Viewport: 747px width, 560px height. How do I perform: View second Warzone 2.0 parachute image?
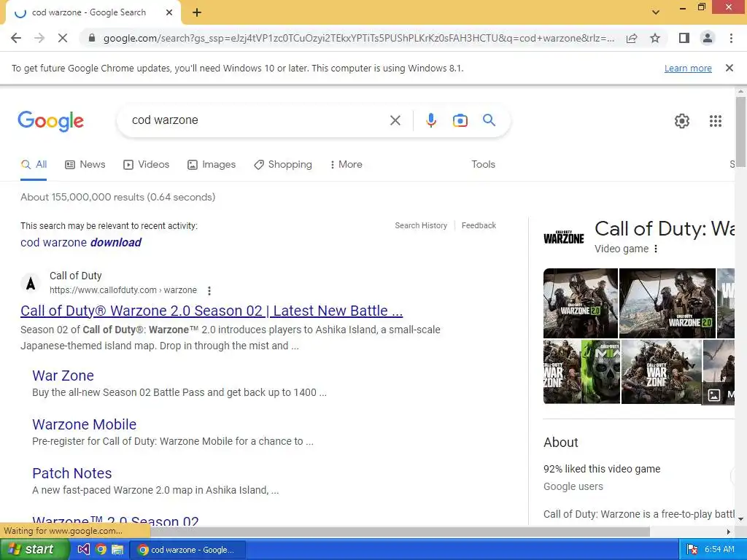click(x=667, y=303)
